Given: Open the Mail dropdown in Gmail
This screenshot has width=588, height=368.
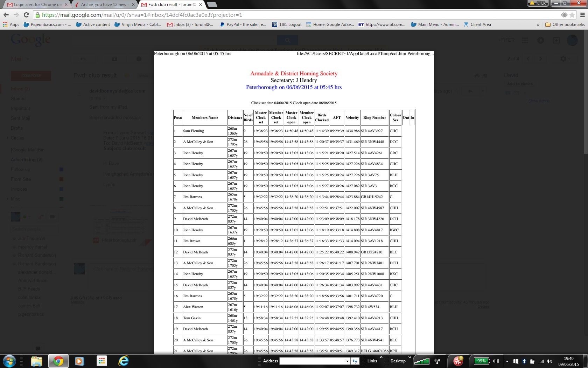Looking at the screenshot, I should click(20, 59).
